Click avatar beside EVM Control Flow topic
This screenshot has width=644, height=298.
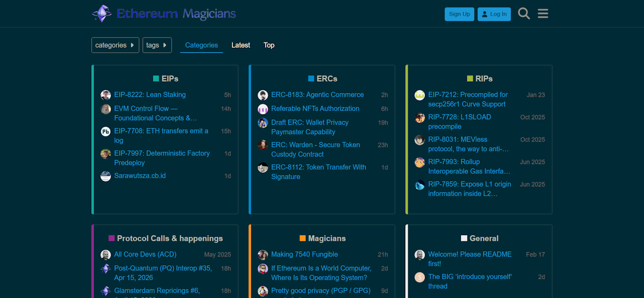[106, 109]
